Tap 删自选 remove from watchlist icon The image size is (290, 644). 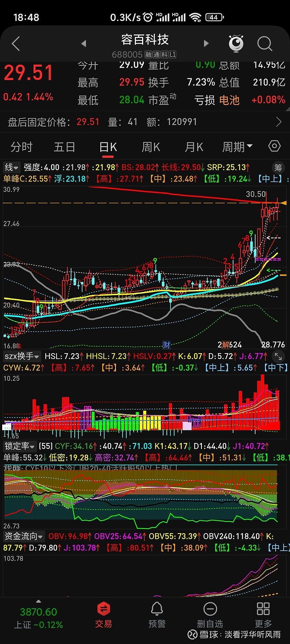pyautogui.click(x=210, y=615)
